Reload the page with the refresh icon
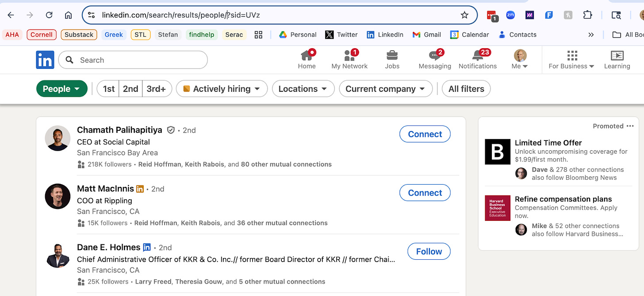 [x=49, y=15]
